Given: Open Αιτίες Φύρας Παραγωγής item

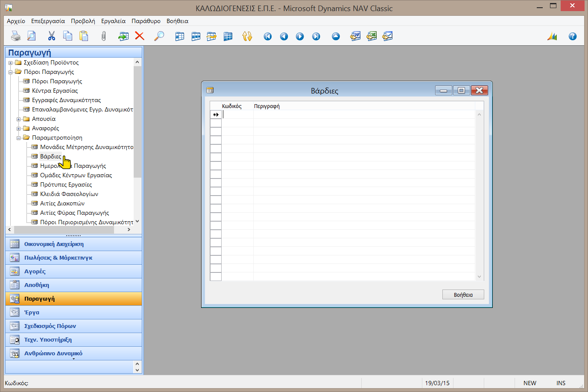Looking at the screenshot, I should click(75, 213).
